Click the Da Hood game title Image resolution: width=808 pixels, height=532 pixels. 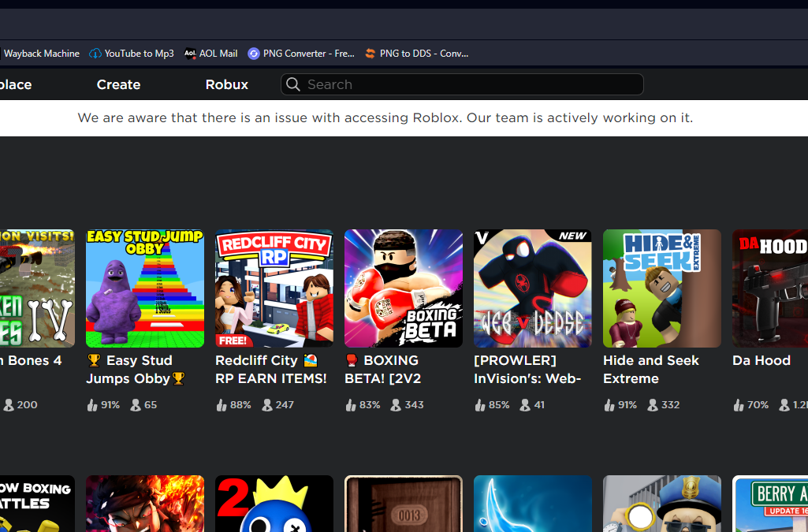[761, 360]
